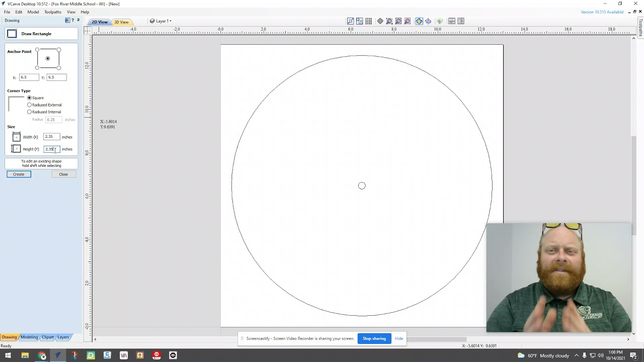Image resolution: width=644 pixels, height=362 pixels.
Task: Toggle the Drawing panel pin icon
Action: click(78, 20)
